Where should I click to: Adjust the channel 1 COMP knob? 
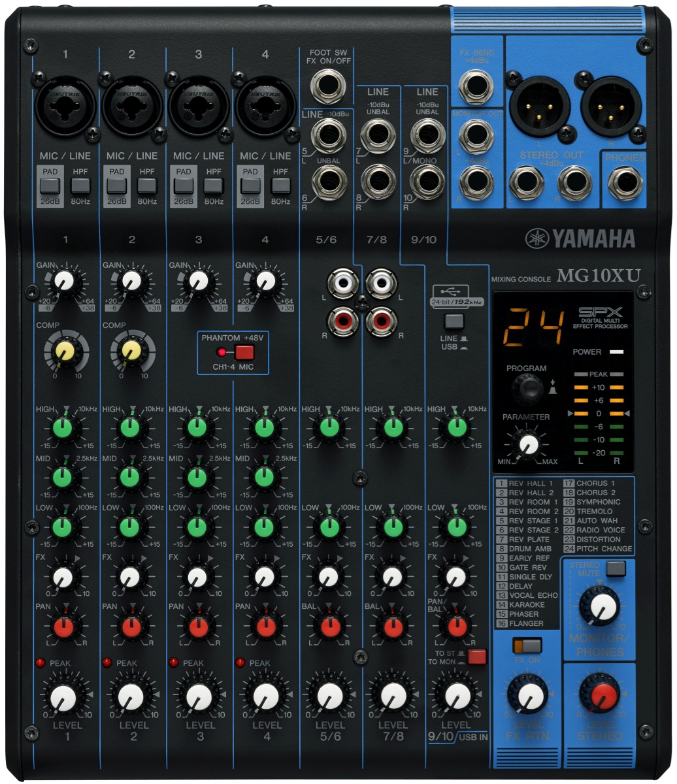(64, 352)
